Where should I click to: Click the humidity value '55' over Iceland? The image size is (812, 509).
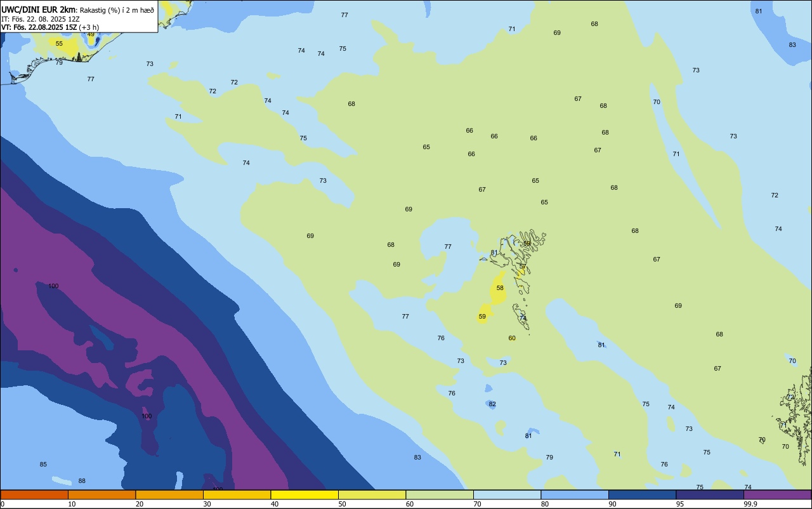(59, 44)
